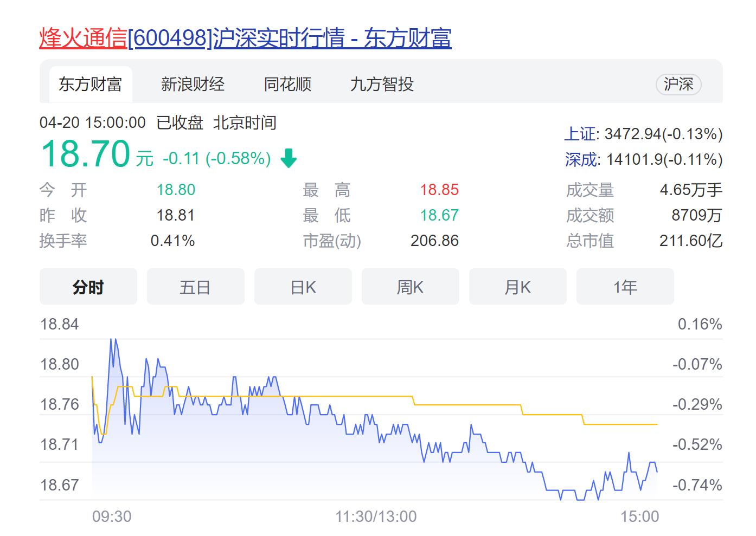Open the 日K daily candlestick chart

point(303,287)
